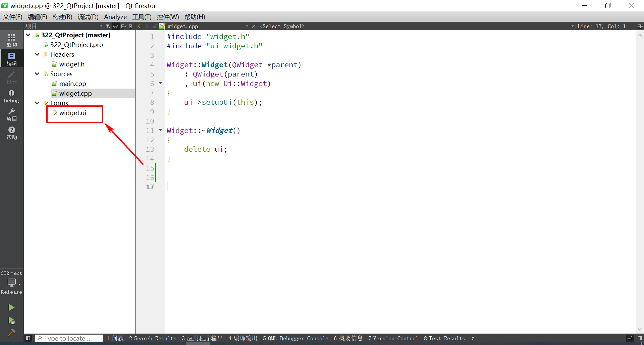Click the file lock read-only icon
The image size is (644, 345).
154,26
